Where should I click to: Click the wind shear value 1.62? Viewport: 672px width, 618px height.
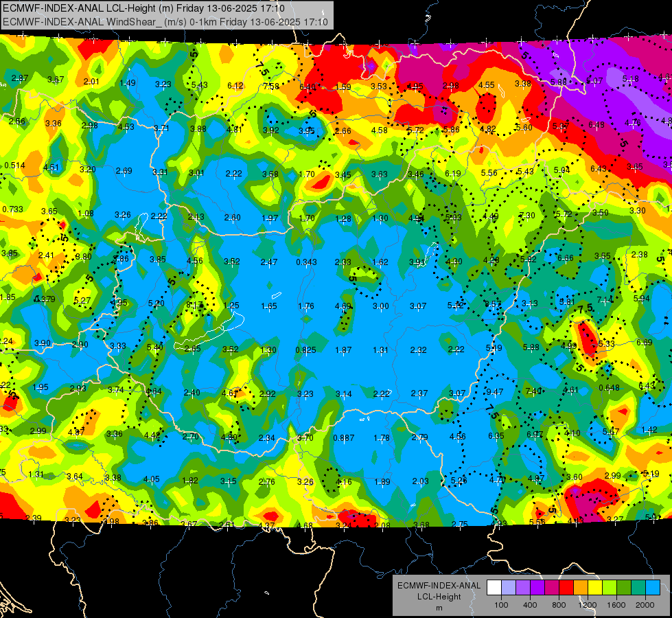pos(380,262)
